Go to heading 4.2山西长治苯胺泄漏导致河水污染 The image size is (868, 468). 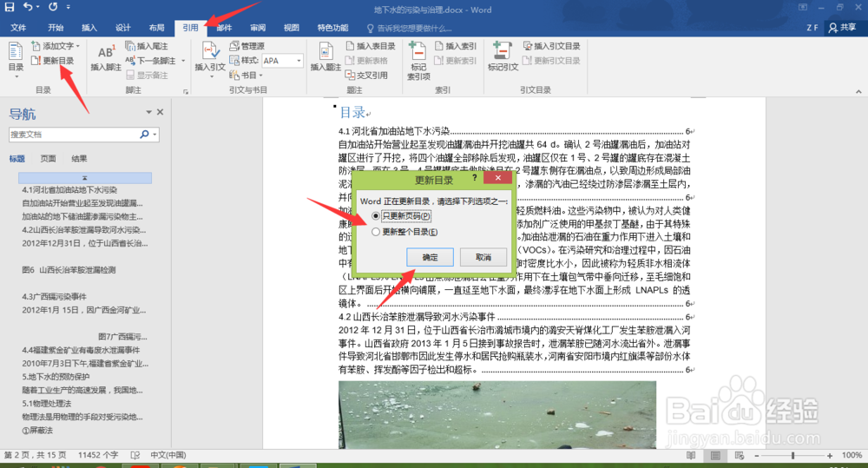point(84,230)
